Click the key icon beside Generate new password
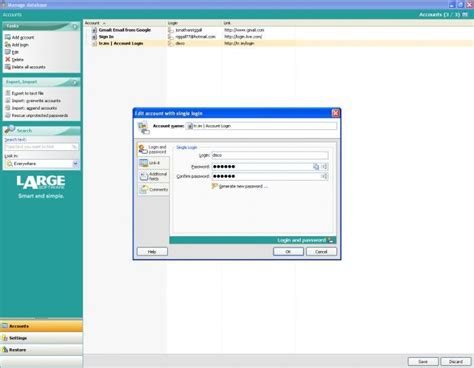Image resolution: width=474 pixels, height=368 pixels. [215, 186]
